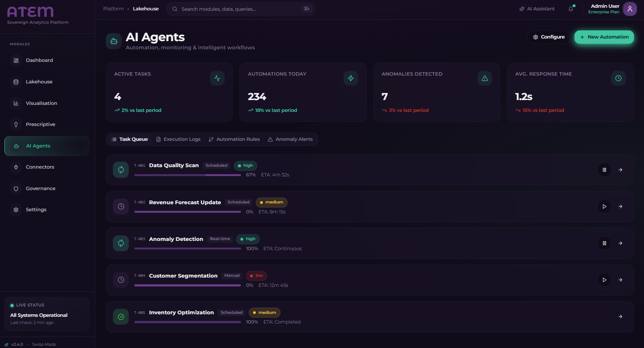
Task: Start the Revenue Forecast Update task
Action: point(604,206)
